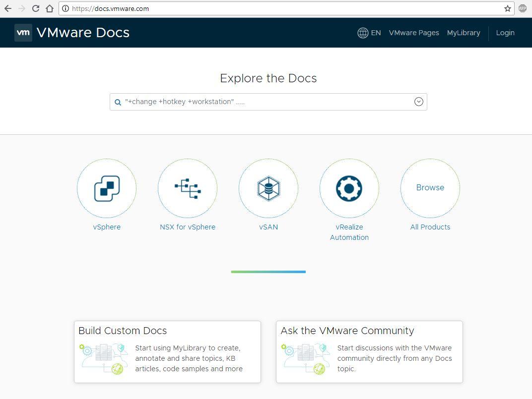Open the vSAN product icon
The width and height of the screenshot is (532, 399).
pos(268,188)
